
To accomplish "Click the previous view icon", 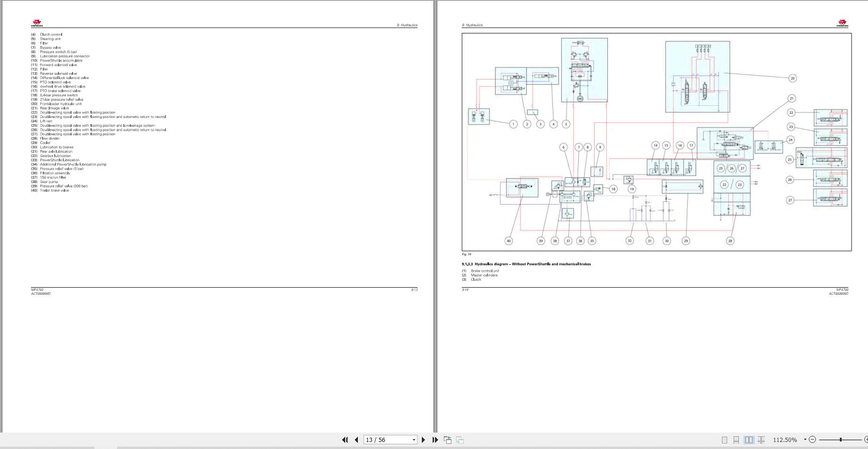I will pos(448,440).
